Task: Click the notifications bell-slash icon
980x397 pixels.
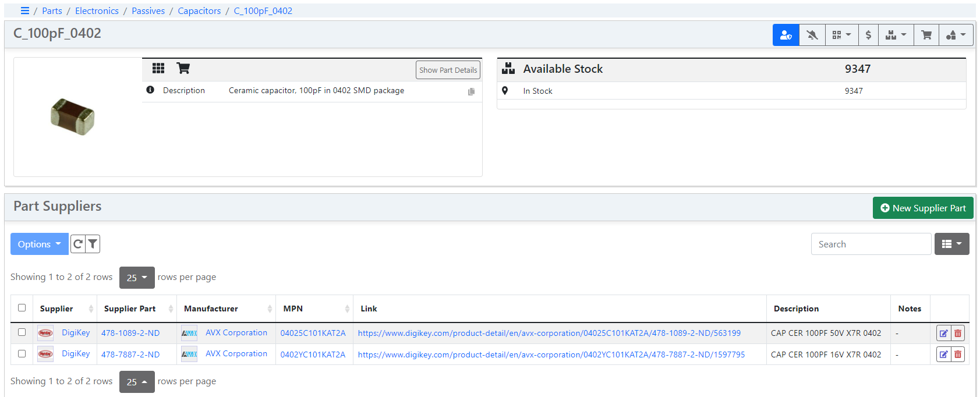Action: pyautogui.click(x=812, y=35)
